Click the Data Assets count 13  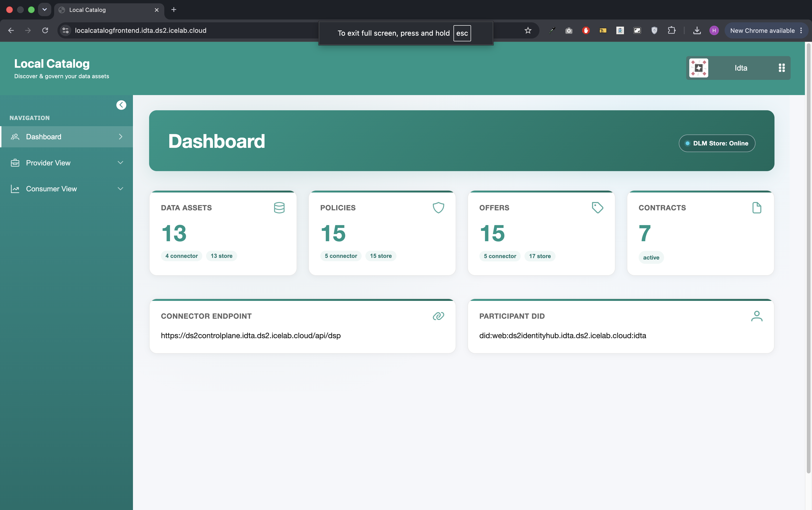click(x=174, y=233)
